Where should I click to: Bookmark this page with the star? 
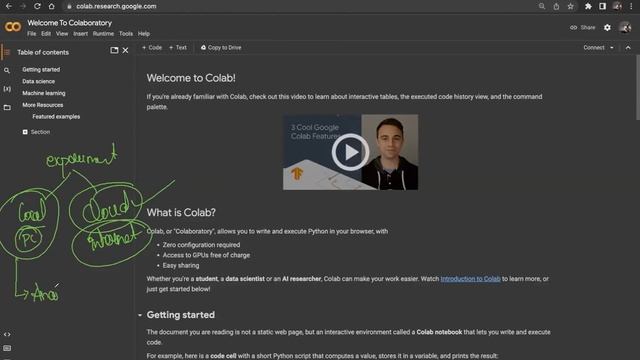coord(571,6)
